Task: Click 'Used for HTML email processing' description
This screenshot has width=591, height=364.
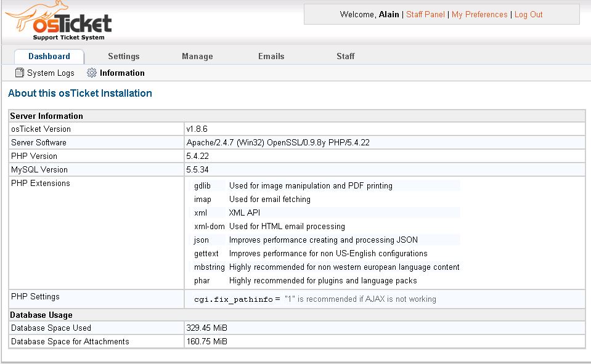Action: coord(287,227)
